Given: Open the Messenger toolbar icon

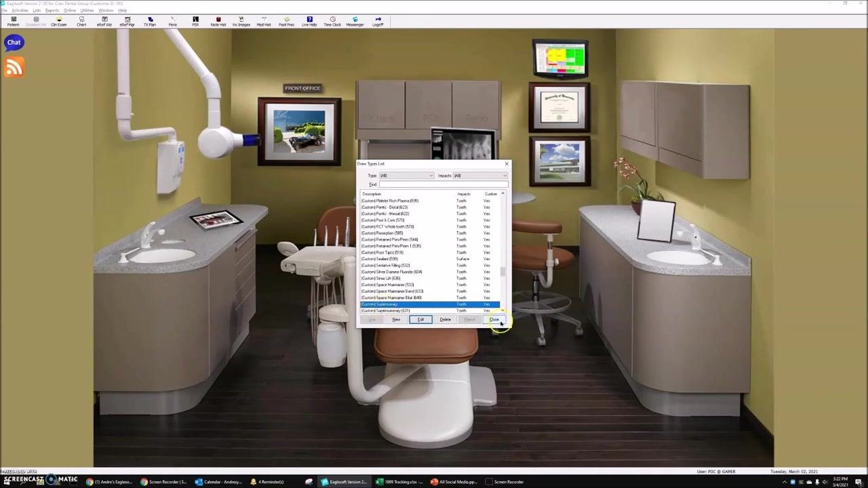Looking at the screenshot, I should tap(355, 21).
